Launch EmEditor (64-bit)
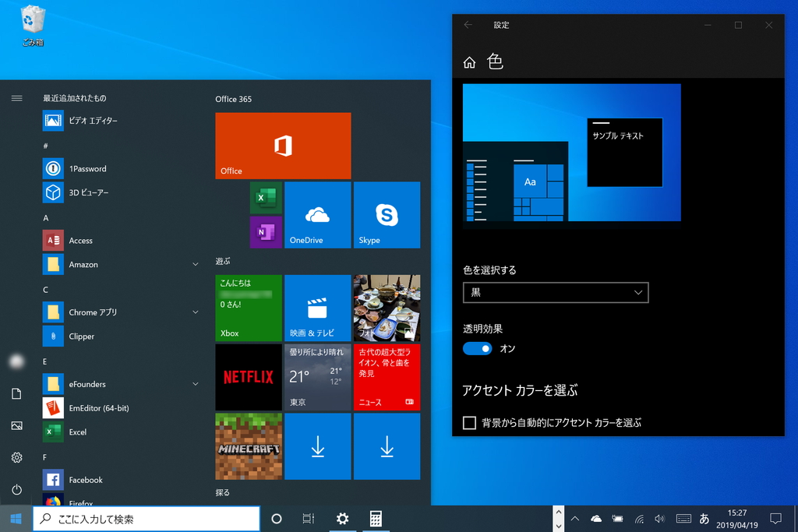The height and width of the screenshot is (532, 798). tap(121, 407)
